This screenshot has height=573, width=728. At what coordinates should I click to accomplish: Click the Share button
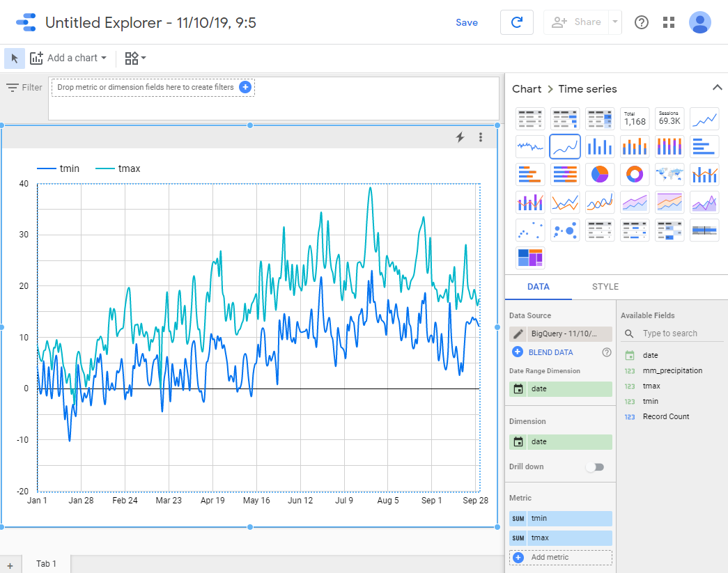576,22
